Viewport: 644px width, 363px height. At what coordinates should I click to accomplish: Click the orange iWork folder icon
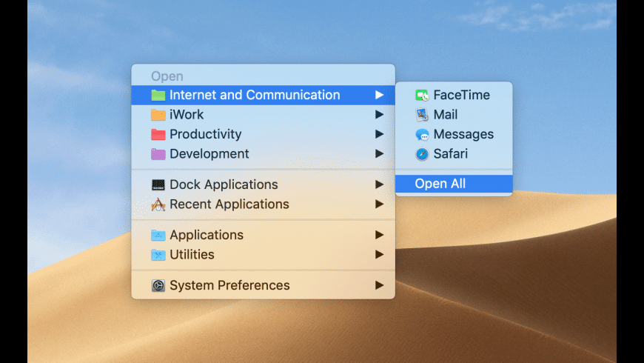[x=158, y=115]
